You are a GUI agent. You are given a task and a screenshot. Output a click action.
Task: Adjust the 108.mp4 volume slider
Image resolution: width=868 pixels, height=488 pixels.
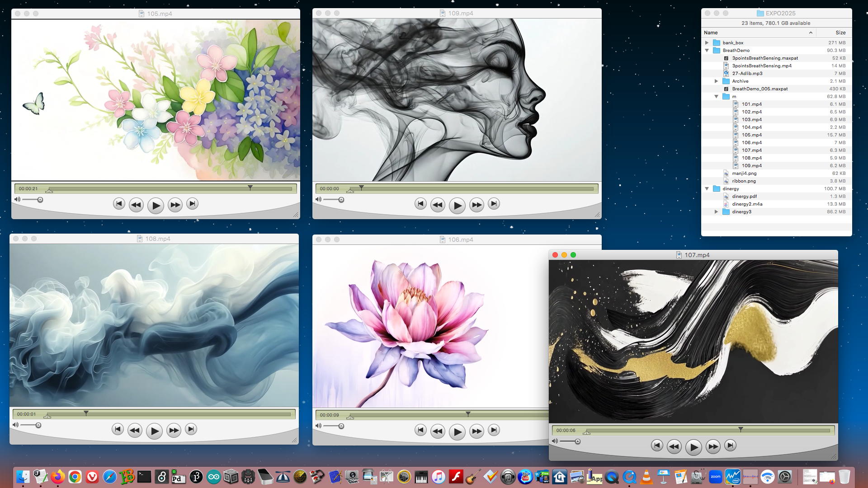[x=38, y=425]
